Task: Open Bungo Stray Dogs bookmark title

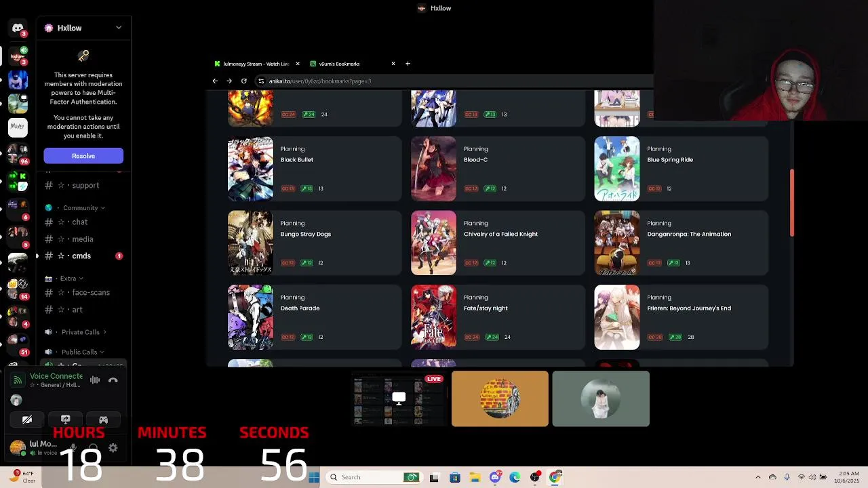Action: [x=306, y=234]
